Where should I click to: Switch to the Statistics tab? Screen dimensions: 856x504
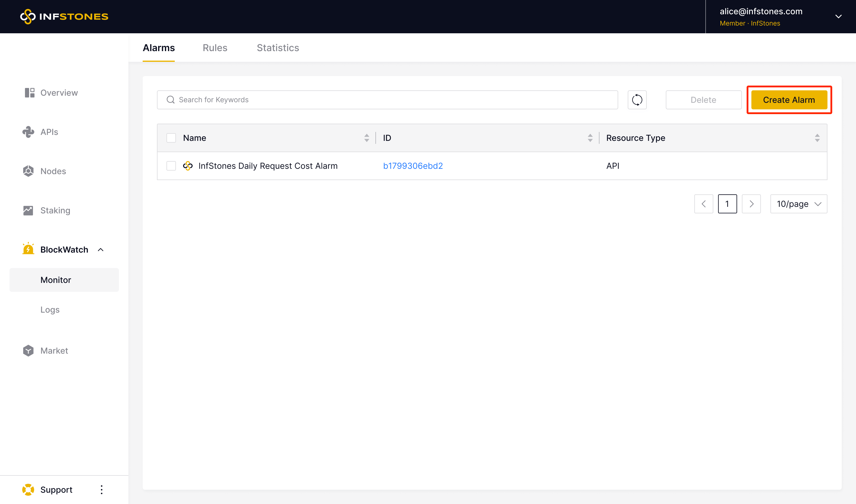278,48
